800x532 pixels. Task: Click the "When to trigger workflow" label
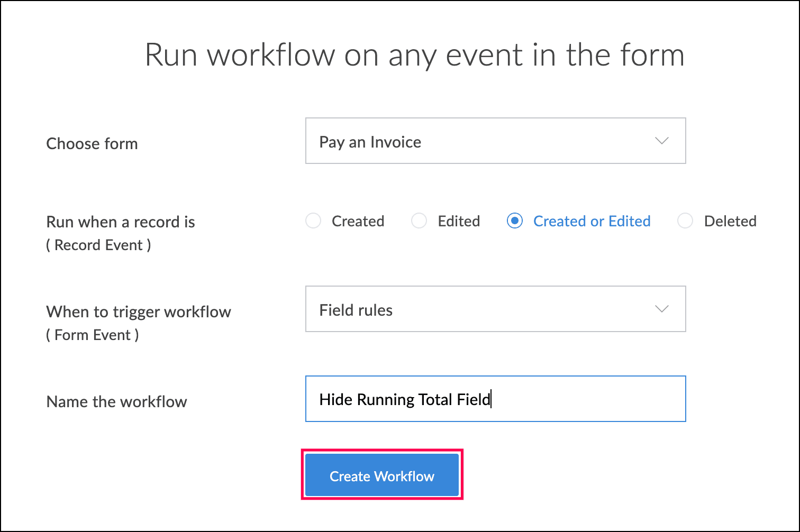point(139,312)
